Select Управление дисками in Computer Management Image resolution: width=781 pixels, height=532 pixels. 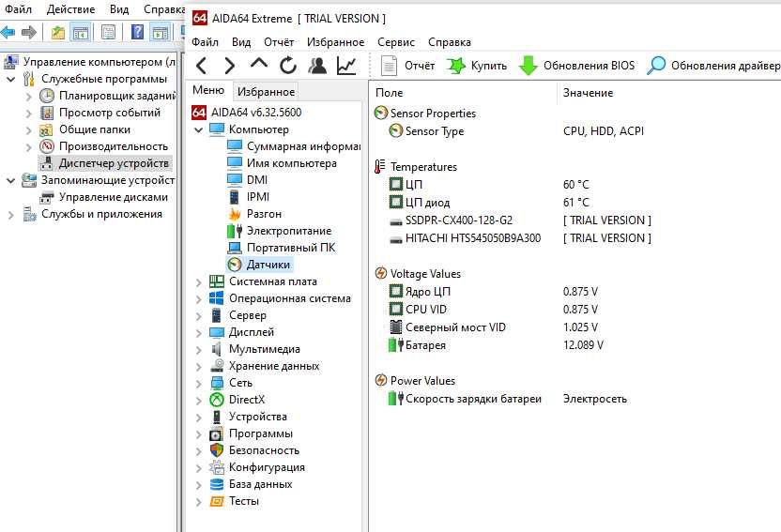click(x=113, y=198)
